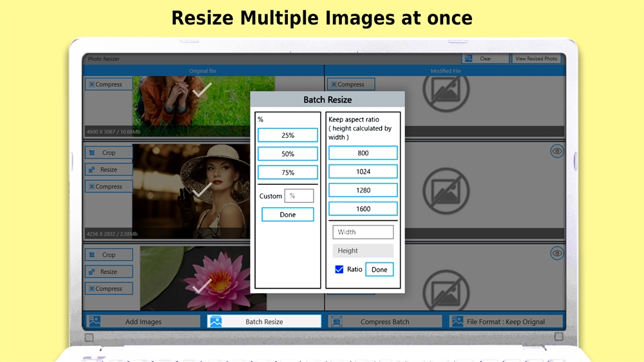644x362 pixels.
Task: Click the Compress Batch icon
Action: click(336, 321)
